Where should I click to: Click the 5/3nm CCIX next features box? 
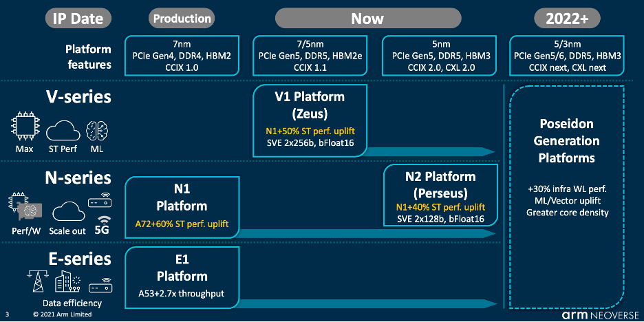coord(567,56)
